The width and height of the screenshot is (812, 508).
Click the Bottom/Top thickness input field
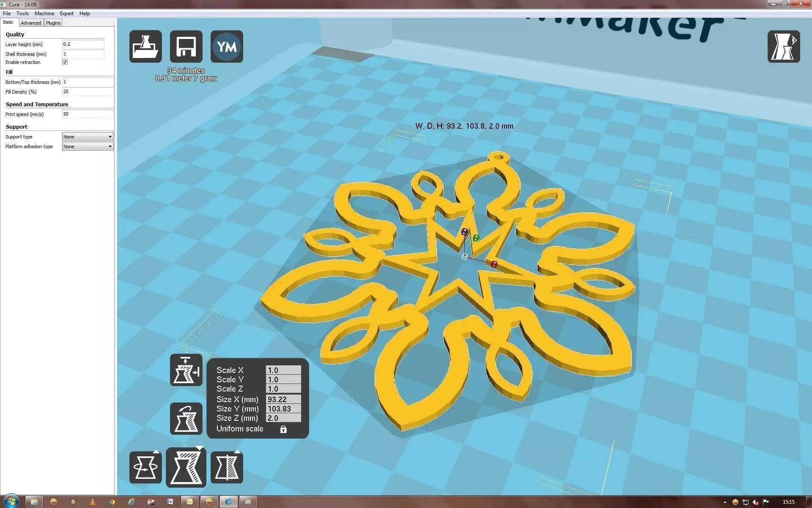click(88, 82)
